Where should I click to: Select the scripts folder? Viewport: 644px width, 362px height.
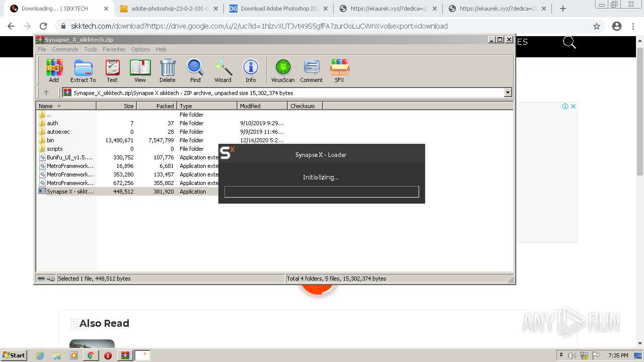(55, 149)
